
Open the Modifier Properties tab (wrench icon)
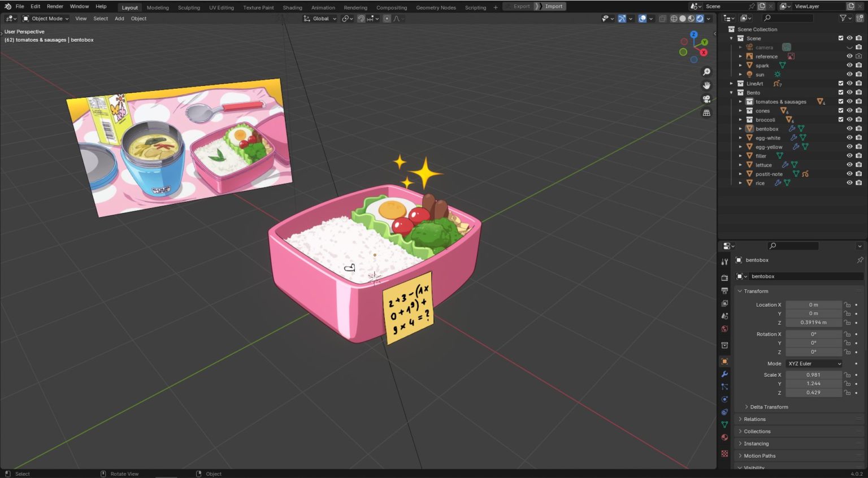pyautogui.click(x=724, y=374)
